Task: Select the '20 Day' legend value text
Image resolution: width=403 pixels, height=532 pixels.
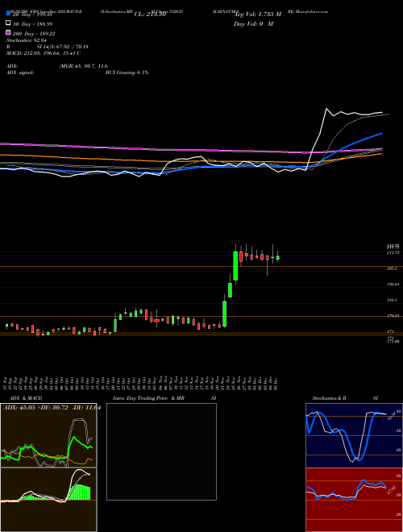Action: click(x=31, y=14)
